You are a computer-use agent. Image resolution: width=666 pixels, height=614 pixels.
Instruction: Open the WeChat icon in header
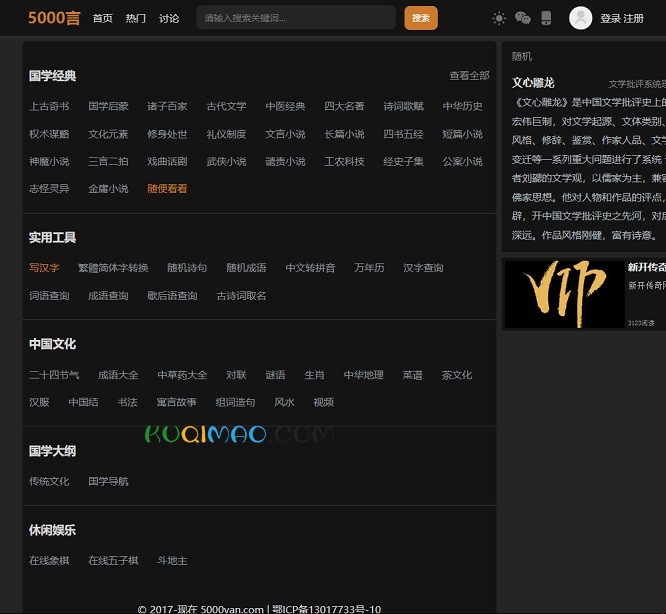(x=522, y=18)
